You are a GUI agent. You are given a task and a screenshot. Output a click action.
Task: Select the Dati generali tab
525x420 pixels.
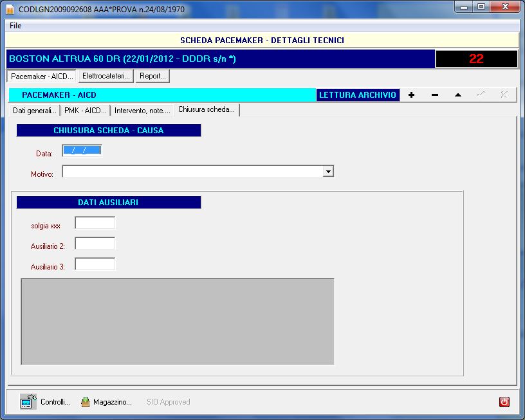[35, 111]
